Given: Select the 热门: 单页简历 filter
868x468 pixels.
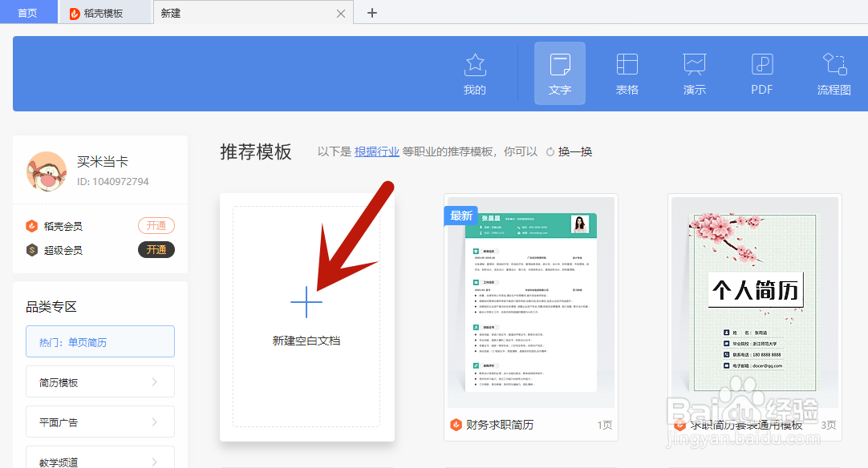Looking at the screenshot, I should pos(99,341).
